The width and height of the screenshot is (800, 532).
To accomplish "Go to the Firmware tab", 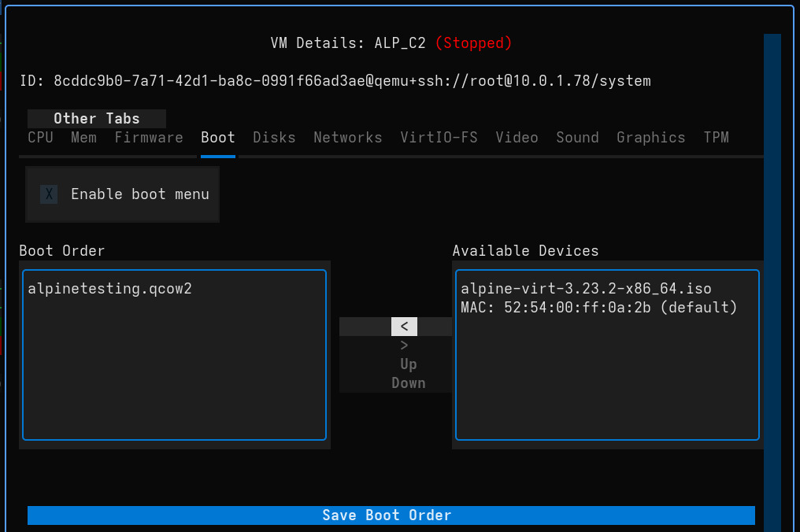I will 149,138.
